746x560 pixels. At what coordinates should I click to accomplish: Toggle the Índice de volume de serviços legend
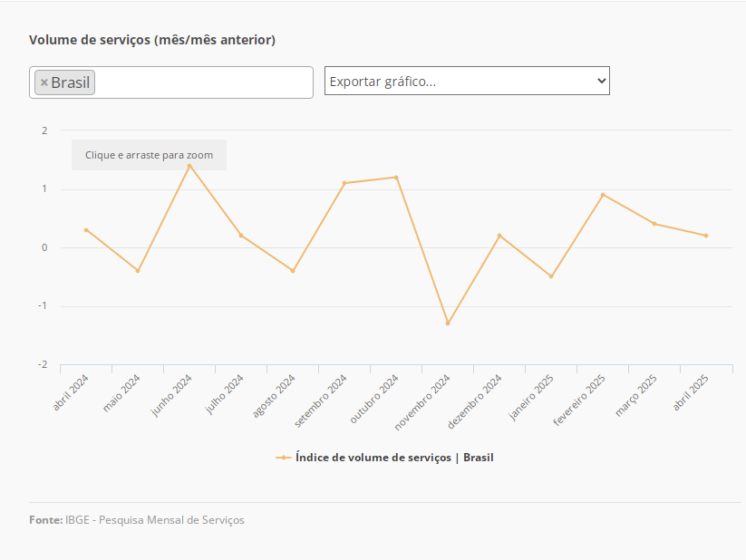tap(394, 458)
